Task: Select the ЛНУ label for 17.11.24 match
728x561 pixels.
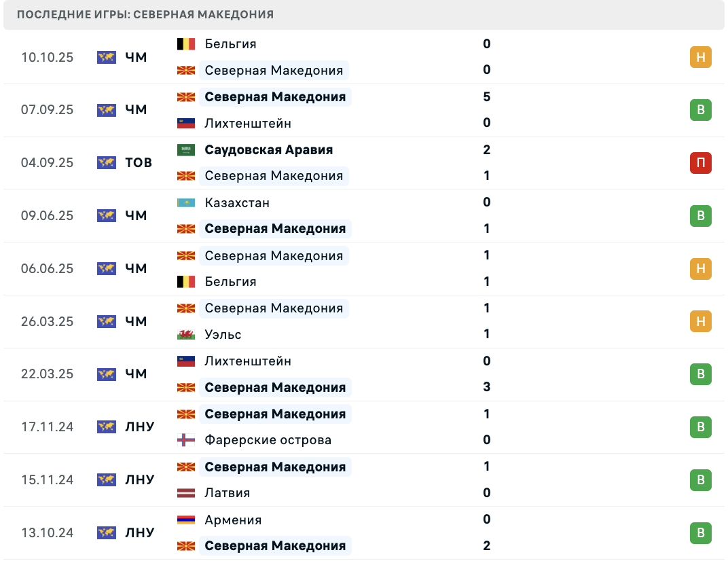Action: click(140, 427)
